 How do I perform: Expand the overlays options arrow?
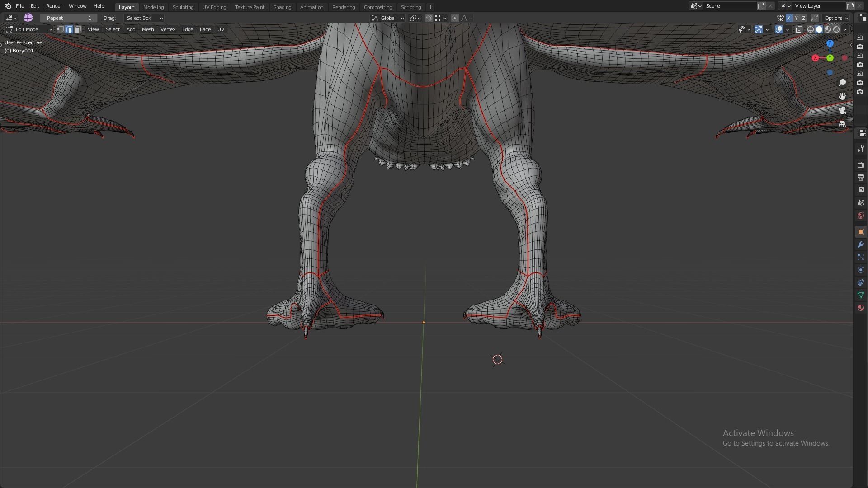(788, 29)
